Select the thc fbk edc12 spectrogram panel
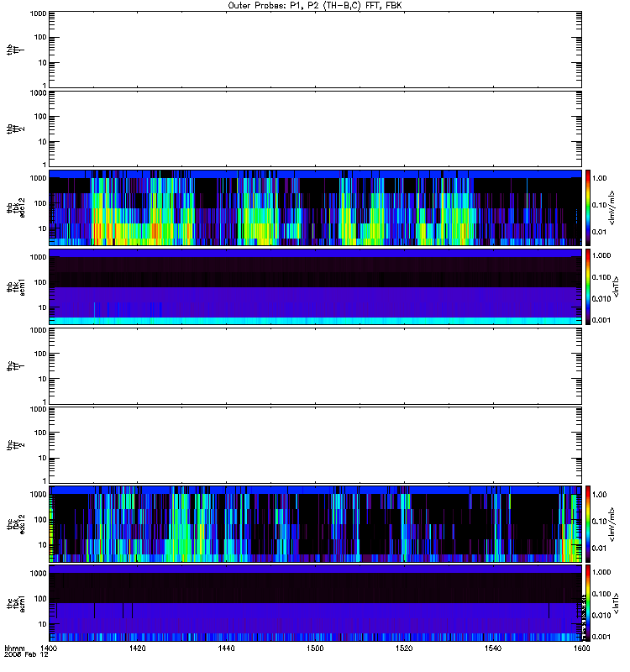Viewport: 630px width, 672px height. pyautogui.click(x=316, y=524)
